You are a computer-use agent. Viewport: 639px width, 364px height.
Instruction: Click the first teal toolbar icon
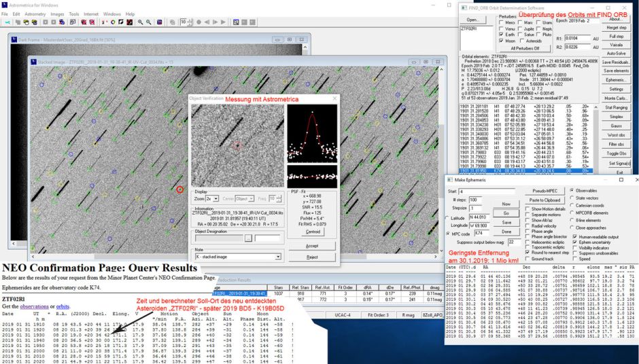tap(7, 22)
